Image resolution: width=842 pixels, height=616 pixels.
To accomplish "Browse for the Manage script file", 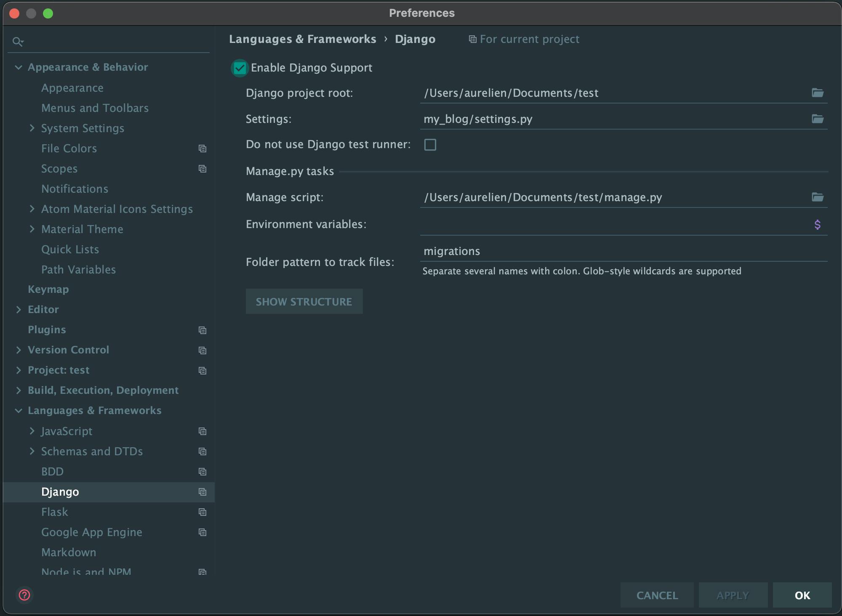I will [x=818, y=197].
